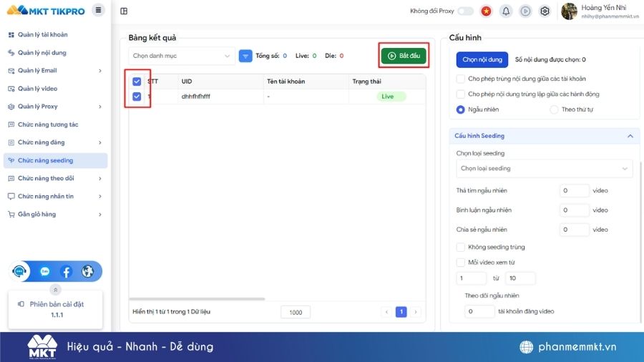The image size is (644, 362).
Task: Enable Cho phép trùng nội dung giữa các tài khoản
Action: tap(461, 79)
